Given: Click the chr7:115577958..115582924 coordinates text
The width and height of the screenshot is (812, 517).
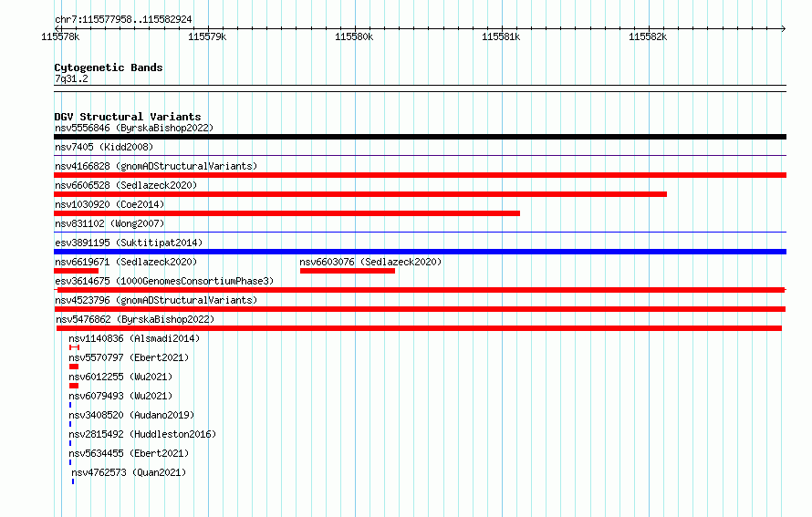Looking at the screenshot, I should coord(123,19).
